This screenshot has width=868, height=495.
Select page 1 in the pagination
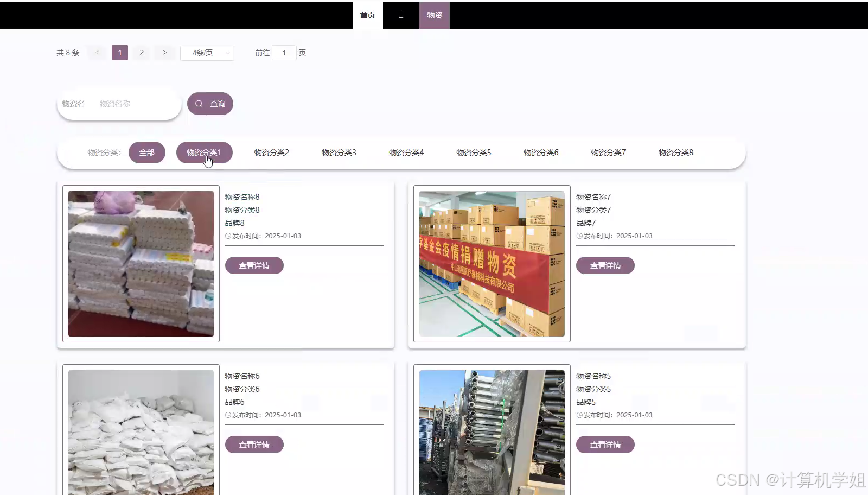[x=120, y=53]
